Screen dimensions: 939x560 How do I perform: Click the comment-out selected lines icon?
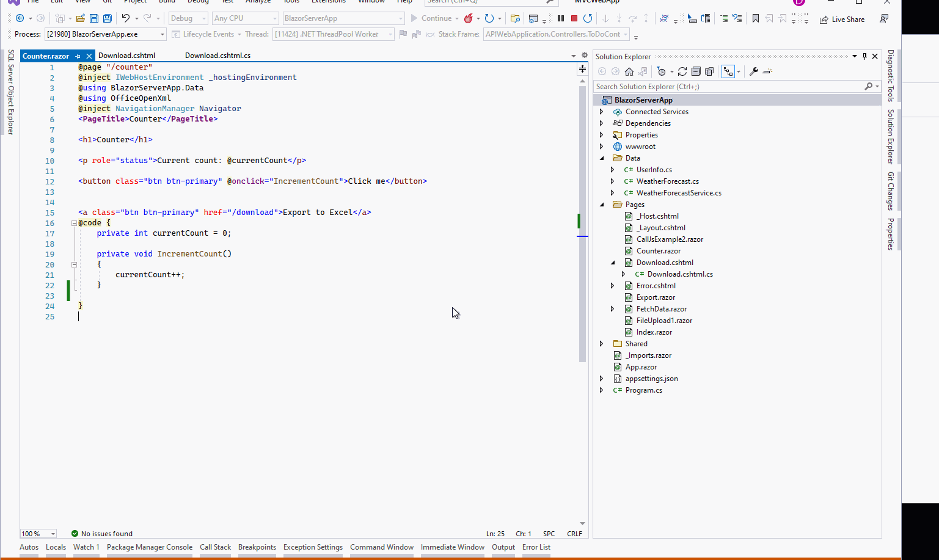[x=724, y=19]
